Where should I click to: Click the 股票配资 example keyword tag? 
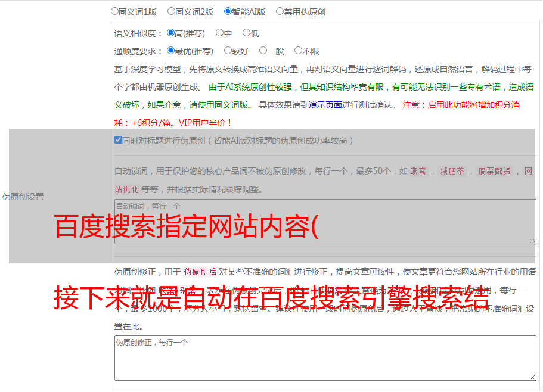coord(495,171)
